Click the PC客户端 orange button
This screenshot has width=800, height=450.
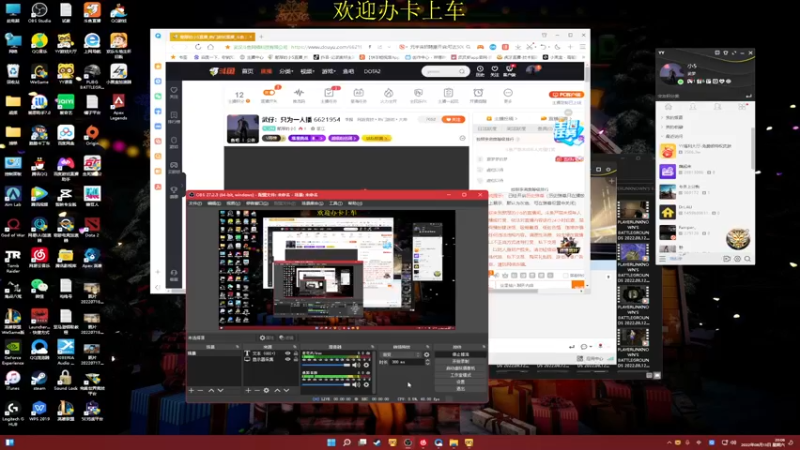click(x=566, y=94)
